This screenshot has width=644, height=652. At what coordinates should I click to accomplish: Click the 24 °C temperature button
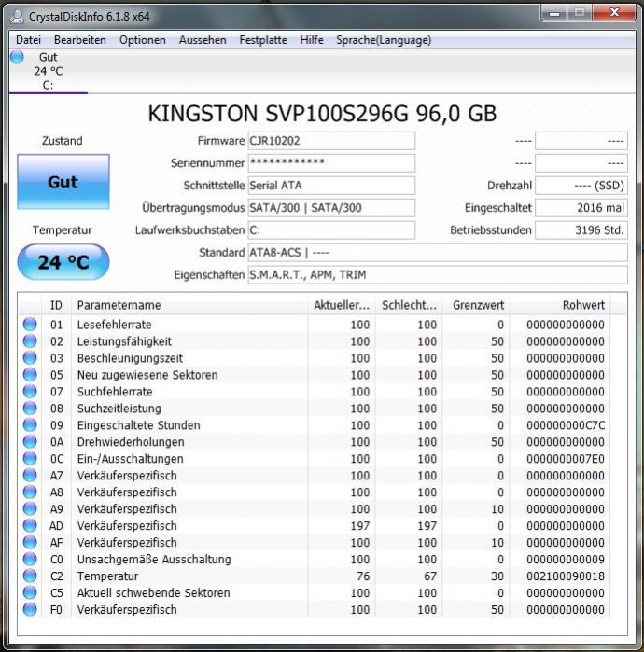(x=63, y=262)
